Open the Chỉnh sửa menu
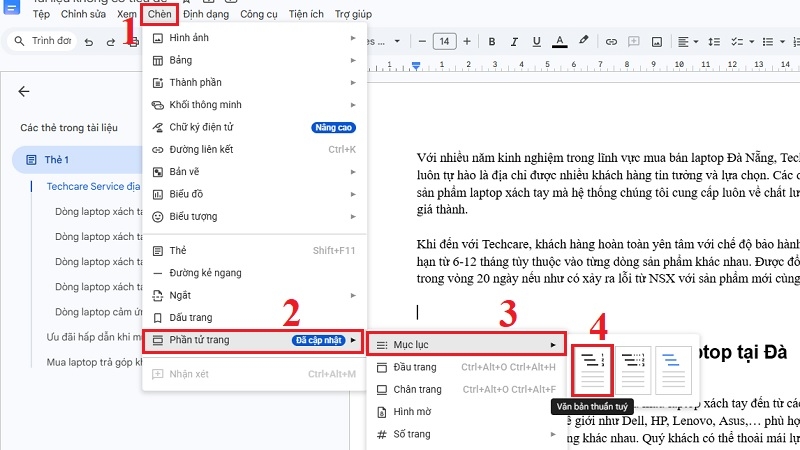 coord(83,14)
